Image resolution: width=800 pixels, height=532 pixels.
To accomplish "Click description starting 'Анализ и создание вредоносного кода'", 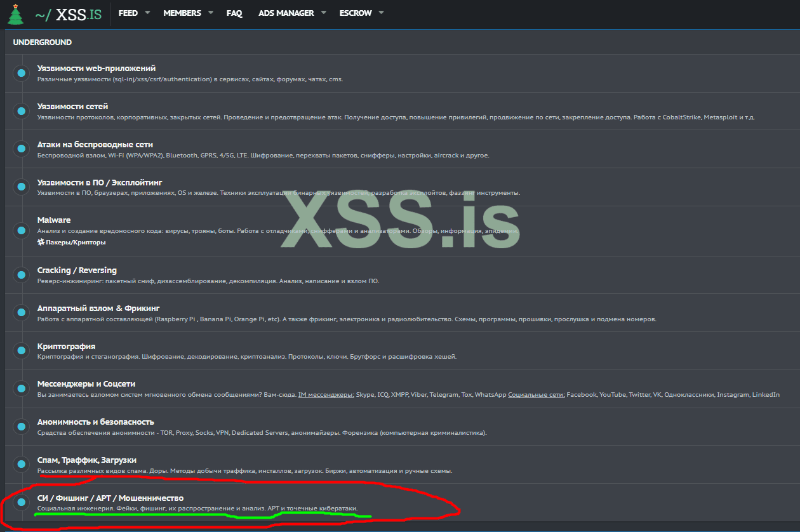I will click(278, 231).
